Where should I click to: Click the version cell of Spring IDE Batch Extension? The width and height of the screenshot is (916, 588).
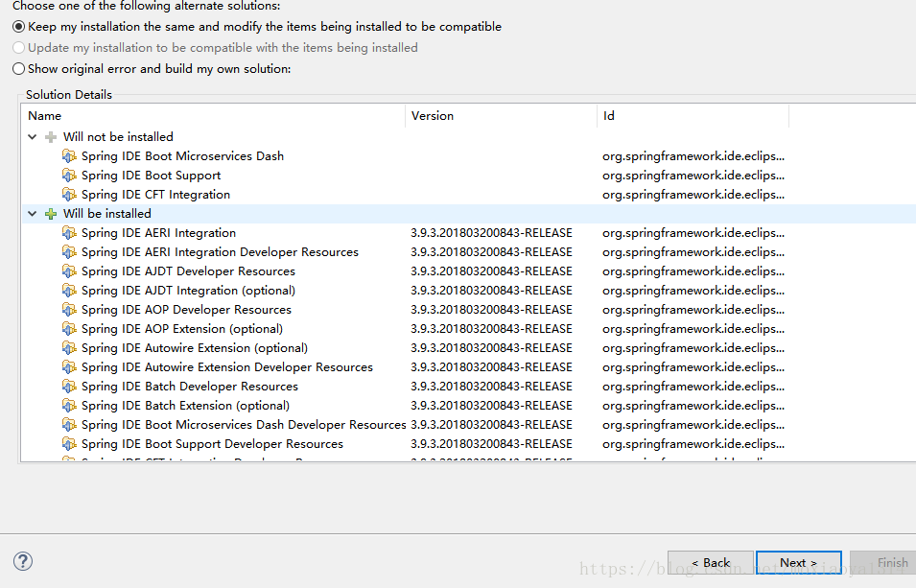point(491,406)
